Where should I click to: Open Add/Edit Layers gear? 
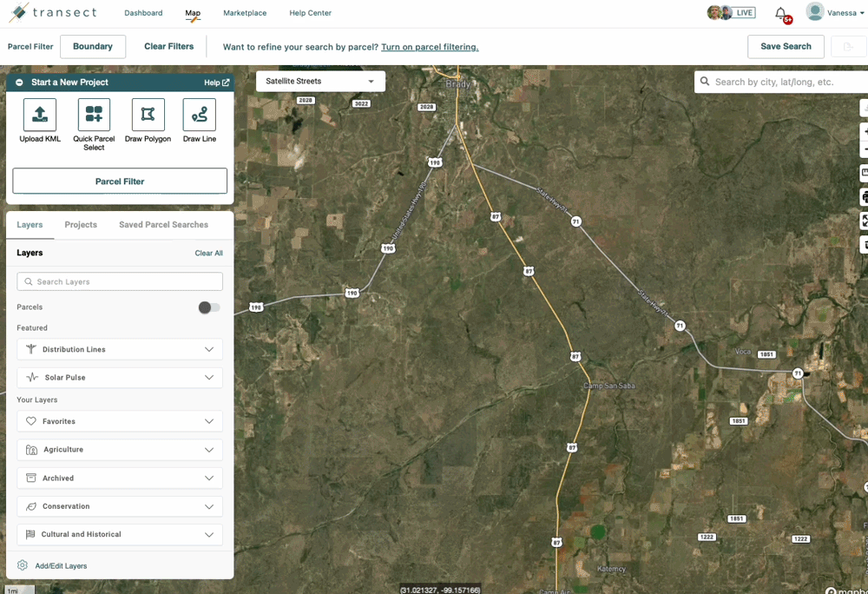[x=23, y=565]
